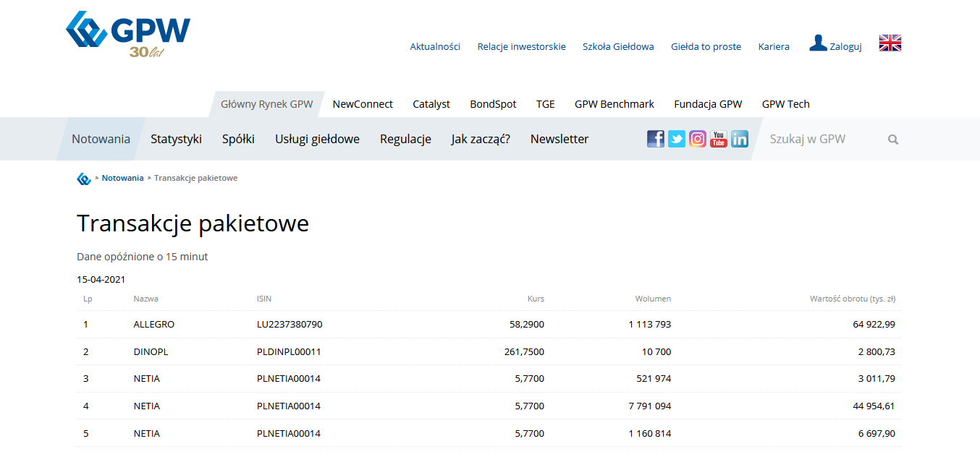
Task: Open the Giełda to proste link
Action: pyautogui.click(x=706, y=46)
